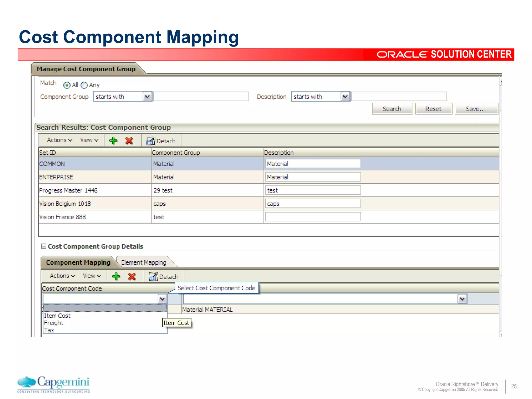Screen dimensions: 532x399
Task: Choose Freight from dropdown list
Action: (105, 323)
